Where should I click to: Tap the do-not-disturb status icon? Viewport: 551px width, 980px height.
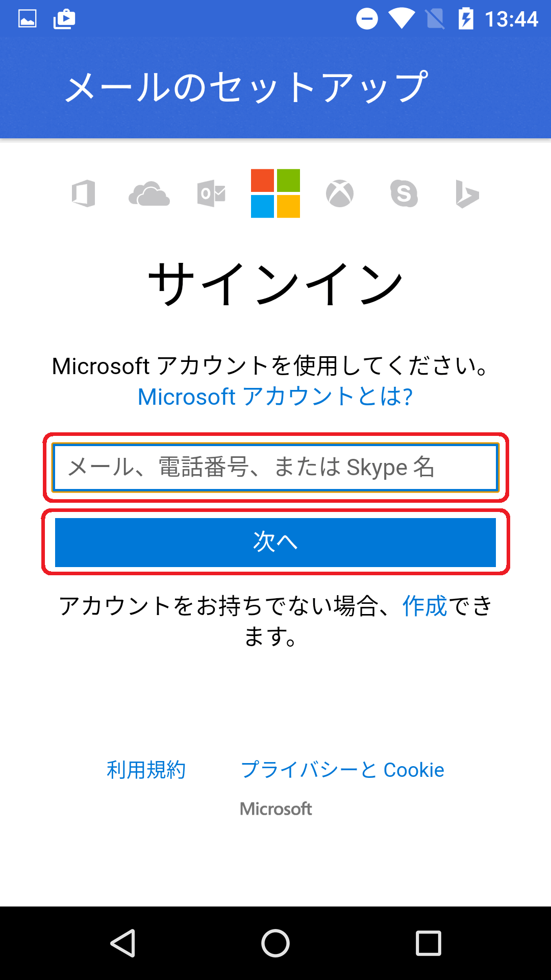pos(367,19)
